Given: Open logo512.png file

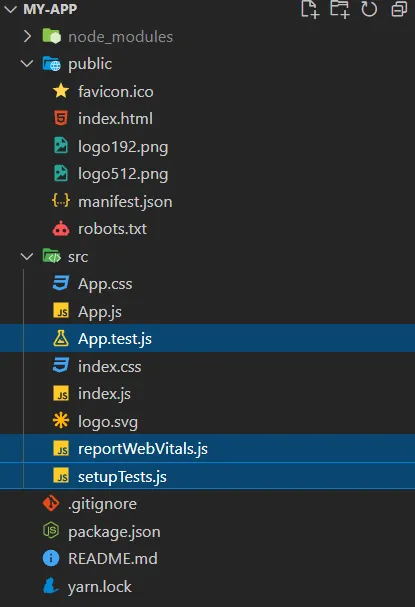Looking at the screenshot, I should click(123, 174).
